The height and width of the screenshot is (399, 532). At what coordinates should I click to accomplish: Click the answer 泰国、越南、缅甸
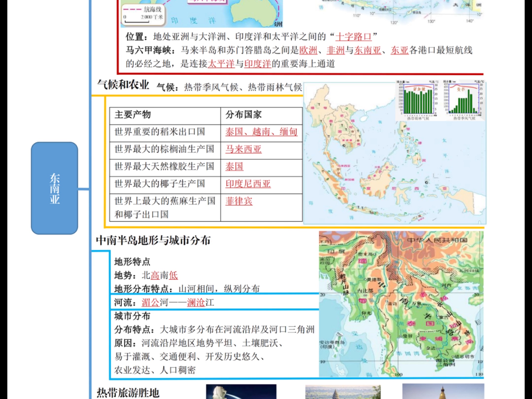tap(261, 132)
